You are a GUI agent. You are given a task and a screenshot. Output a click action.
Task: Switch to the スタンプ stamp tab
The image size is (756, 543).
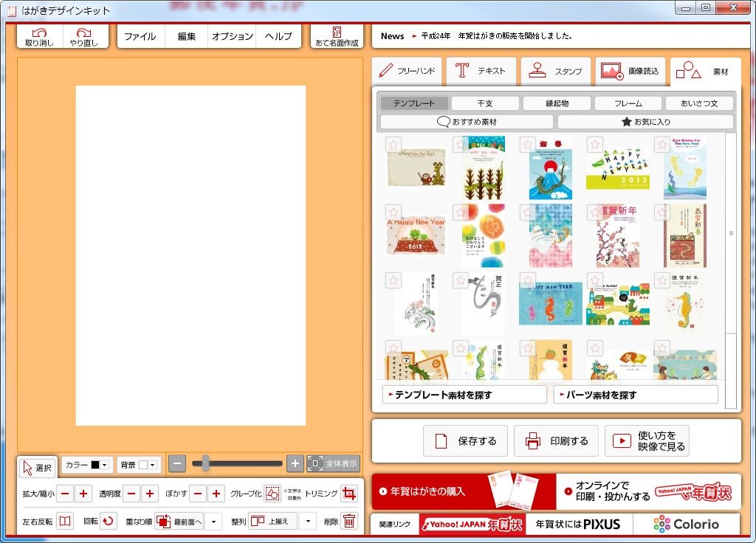556,72
